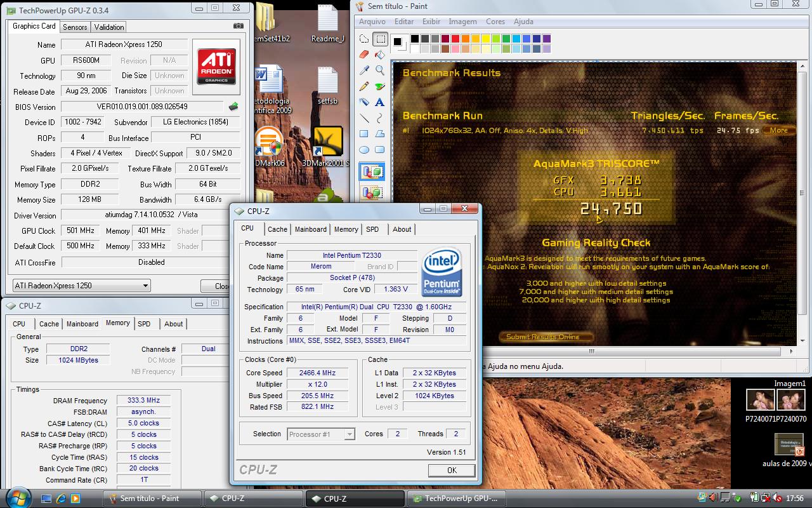Click the GPU-Z BIOS save icon
The width and height of the screenshot is (812, 508).
(233, 106)
